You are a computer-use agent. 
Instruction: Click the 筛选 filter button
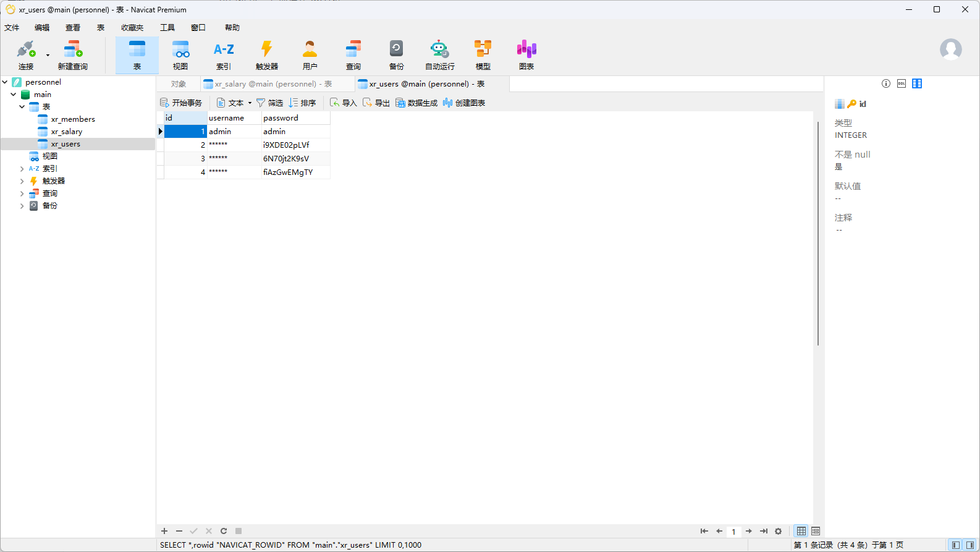(x=270, y=103)
